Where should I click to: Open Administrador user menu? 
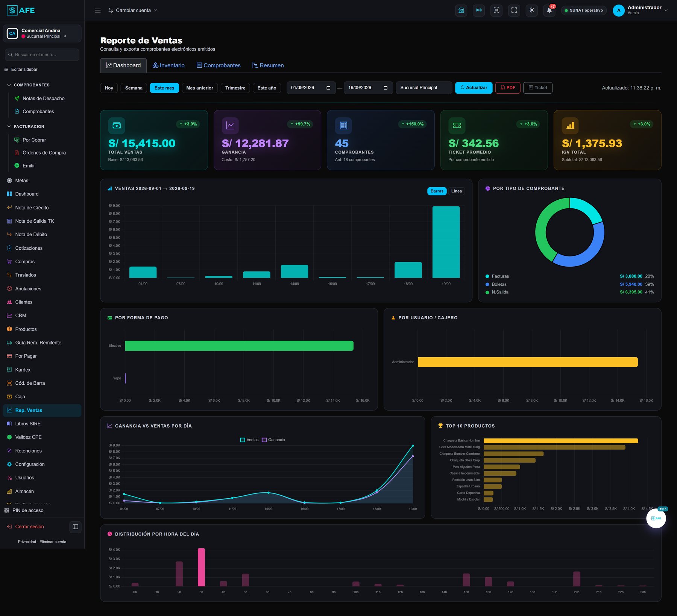click(641, 10)
